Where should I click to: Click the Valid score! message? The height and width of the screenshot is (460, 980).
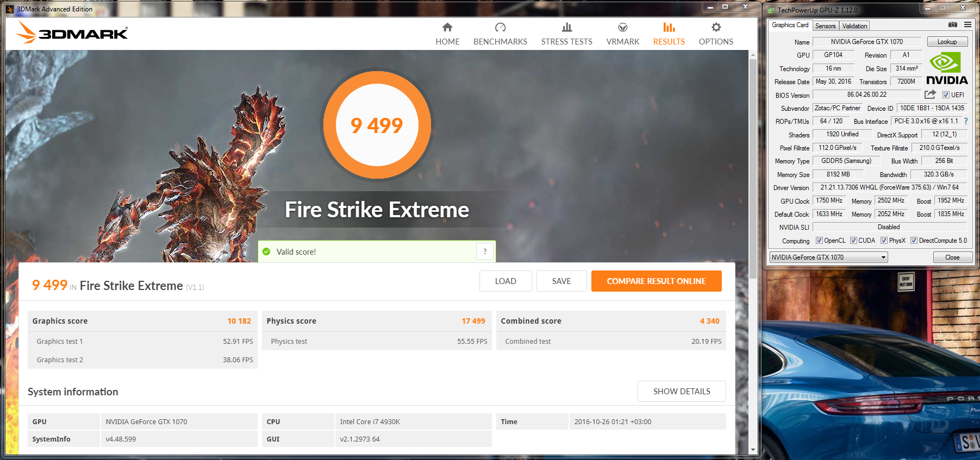(296, 251)
